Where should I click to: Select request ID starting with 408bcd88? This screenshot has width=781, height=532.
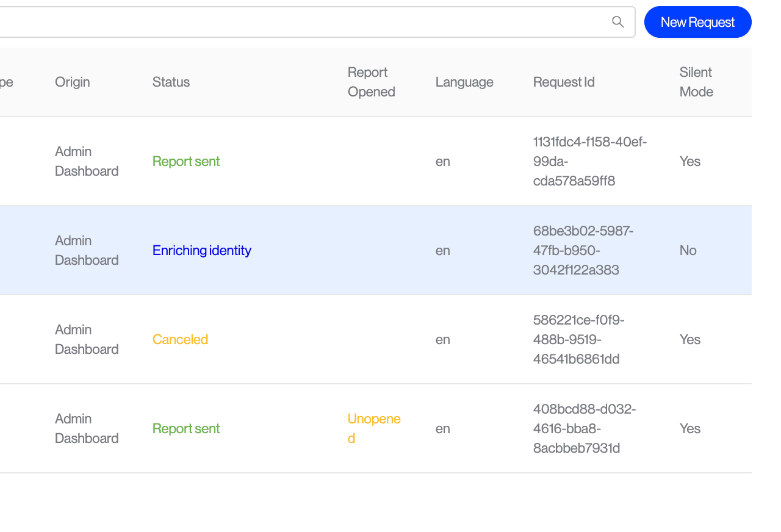[584, 428]
